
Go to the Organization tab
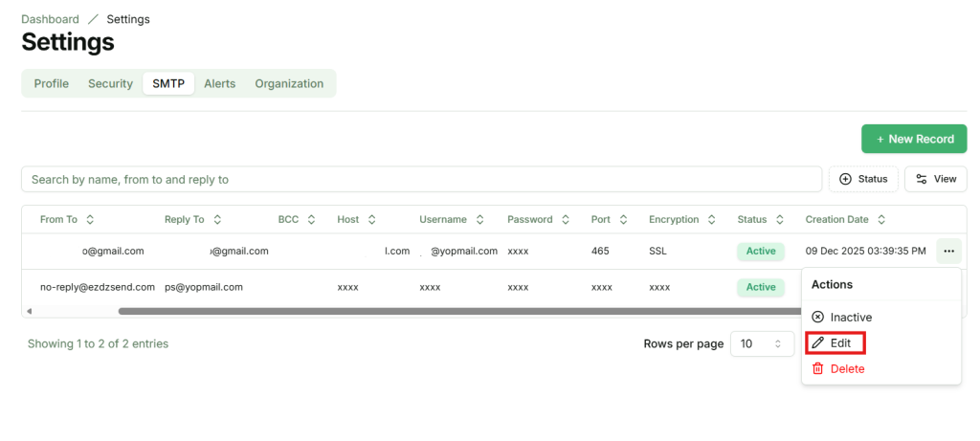[289, 84]
